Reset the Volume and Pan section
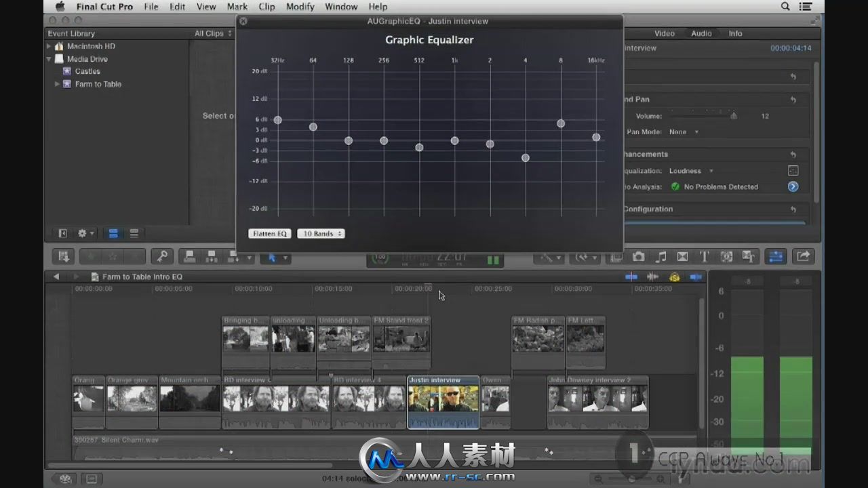This screenshot has height=488, width=868. 793,100
